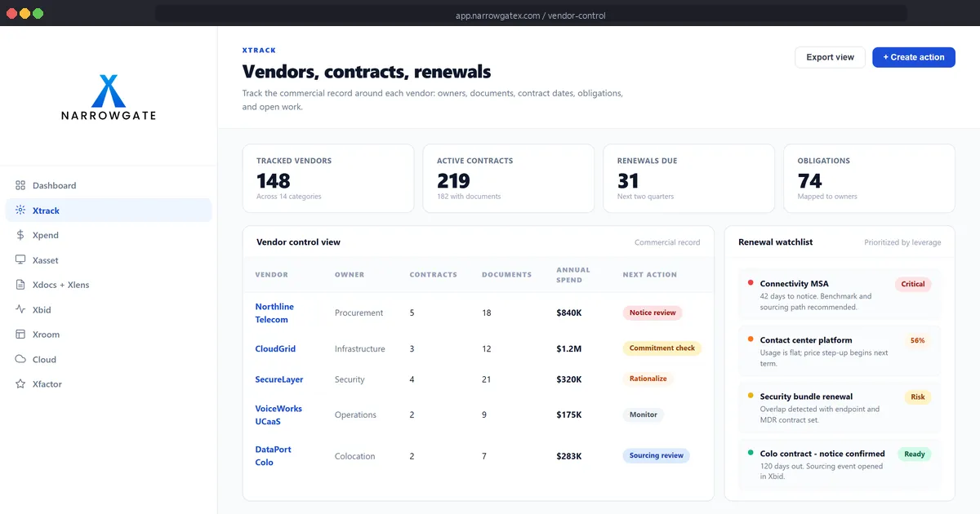Click the Xdocs + Xlens document icon
980x514 pixels.
[20, 285]
